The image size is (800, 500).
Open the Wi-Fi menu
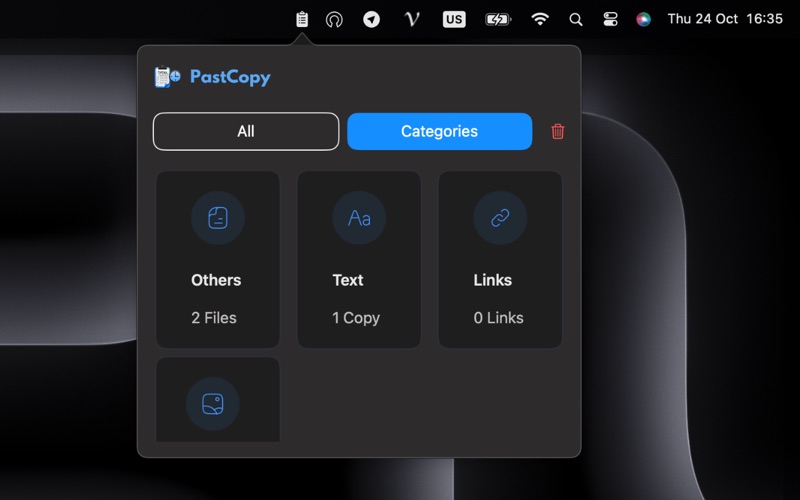[540, 19]
